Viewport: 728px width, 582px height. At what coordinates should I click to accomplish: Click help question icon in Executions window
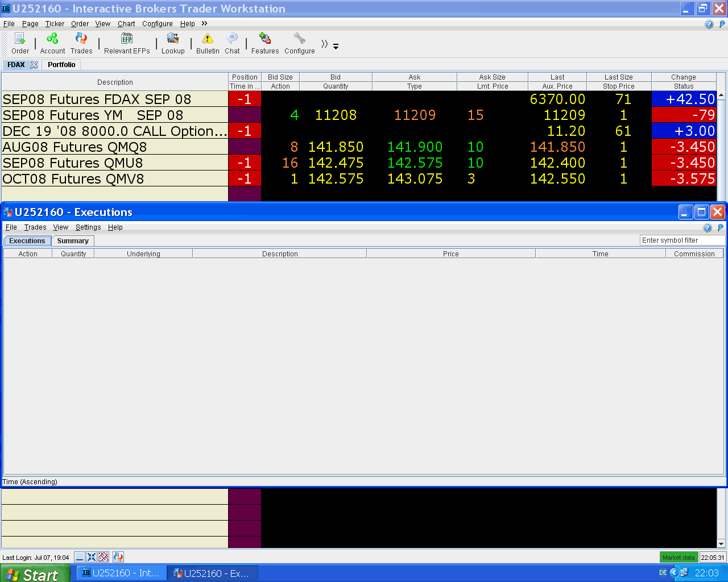click(707, 227)
